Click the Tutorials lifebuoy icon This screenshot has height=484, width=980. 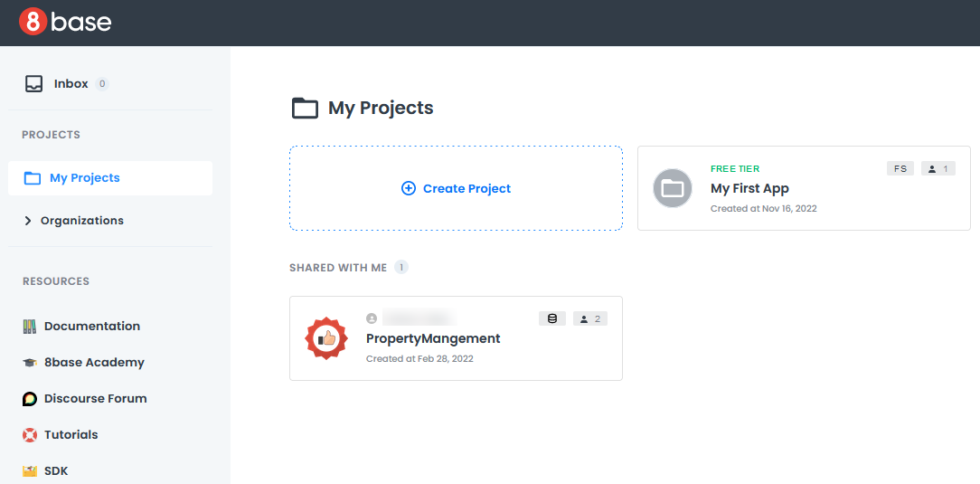(x=30, y=435)
